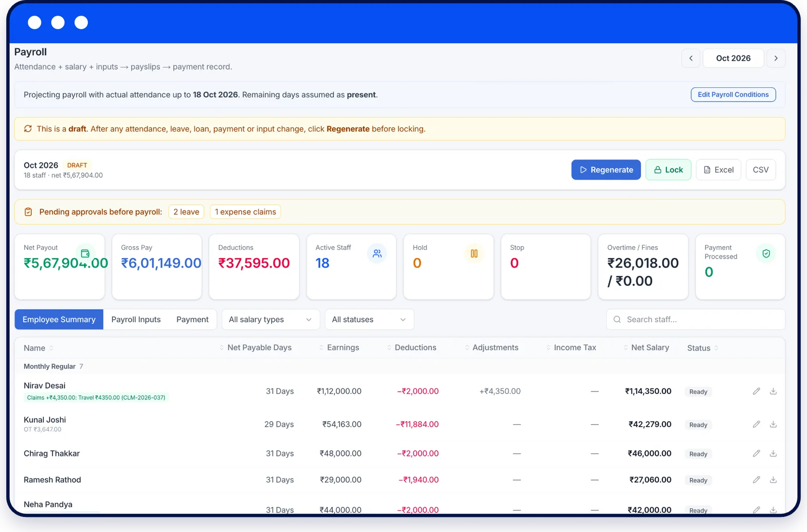This screenshot has height=532, width=807.
Task: Open the 1 expense claims approval
Action: point(245,212)
